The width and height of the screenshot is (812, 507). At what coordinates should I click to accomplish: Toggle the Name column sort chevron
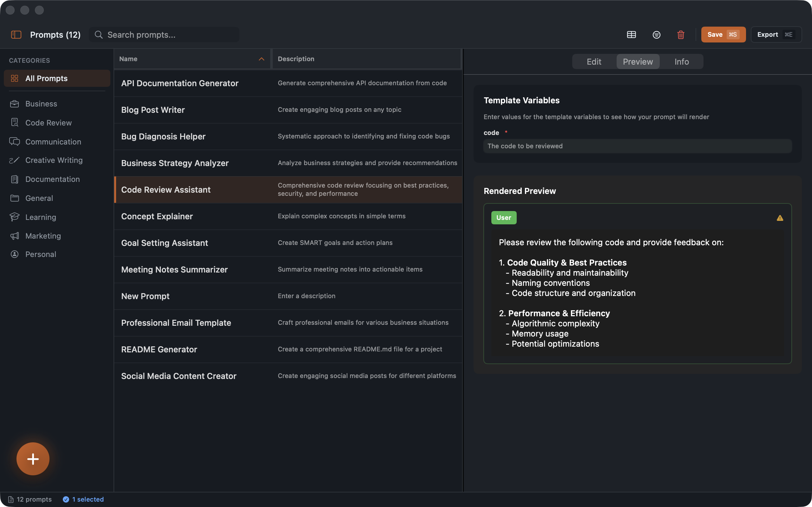point(261,59)
